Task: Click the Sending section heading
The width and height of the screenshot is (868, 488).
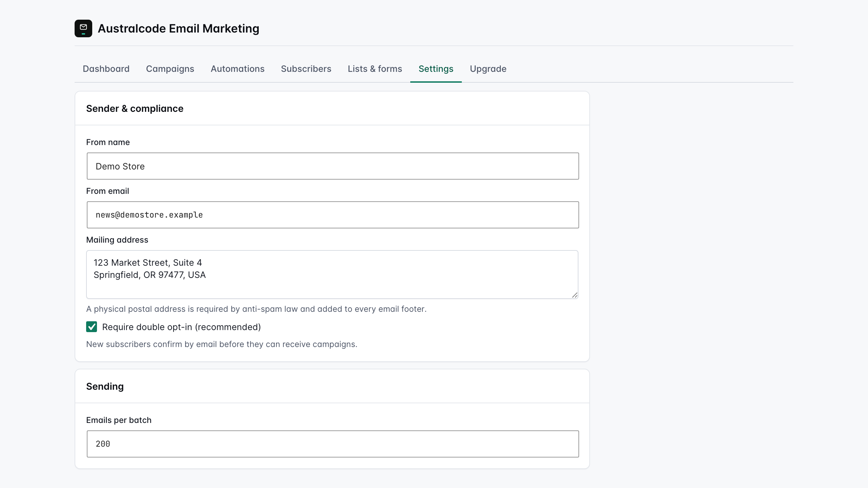Action: 105,386
